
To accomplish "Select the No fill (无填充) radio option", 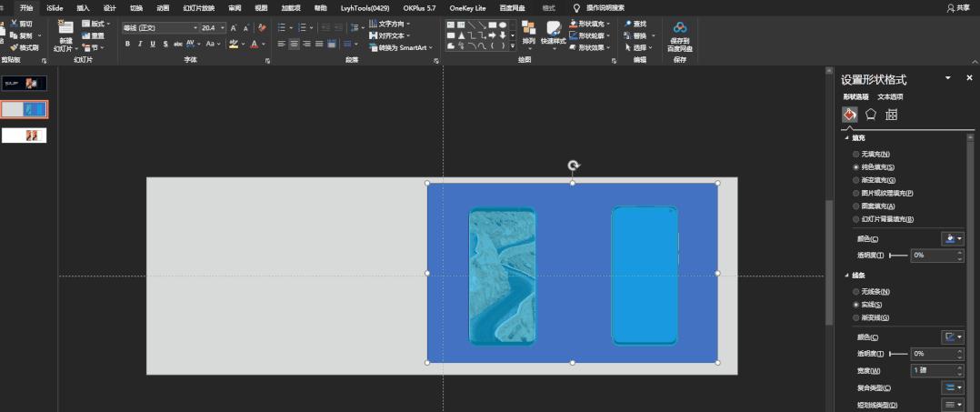I will click(855, 155).
